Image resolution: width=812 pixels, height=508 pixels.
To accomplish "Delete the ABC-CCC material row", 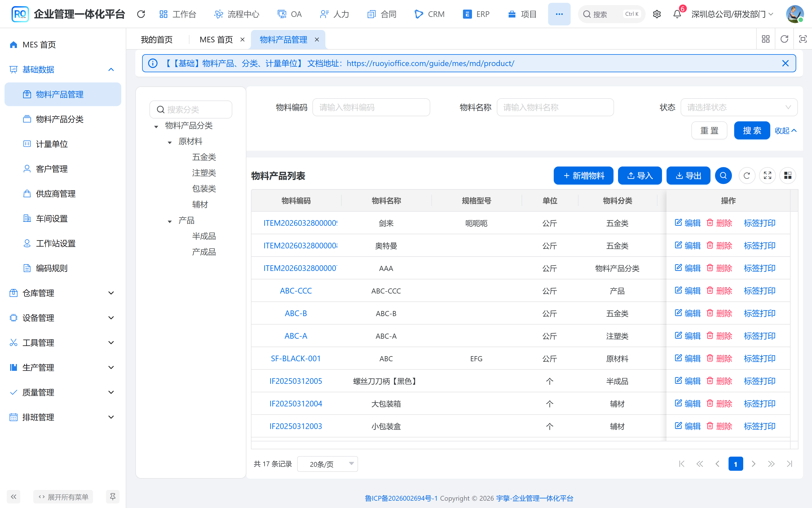I will (719, 291).
